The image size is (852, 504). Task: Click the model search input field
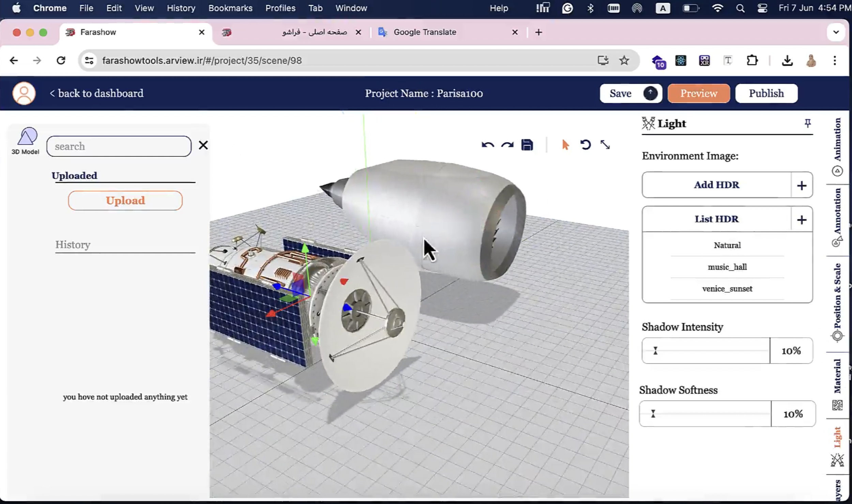point(119,146)
